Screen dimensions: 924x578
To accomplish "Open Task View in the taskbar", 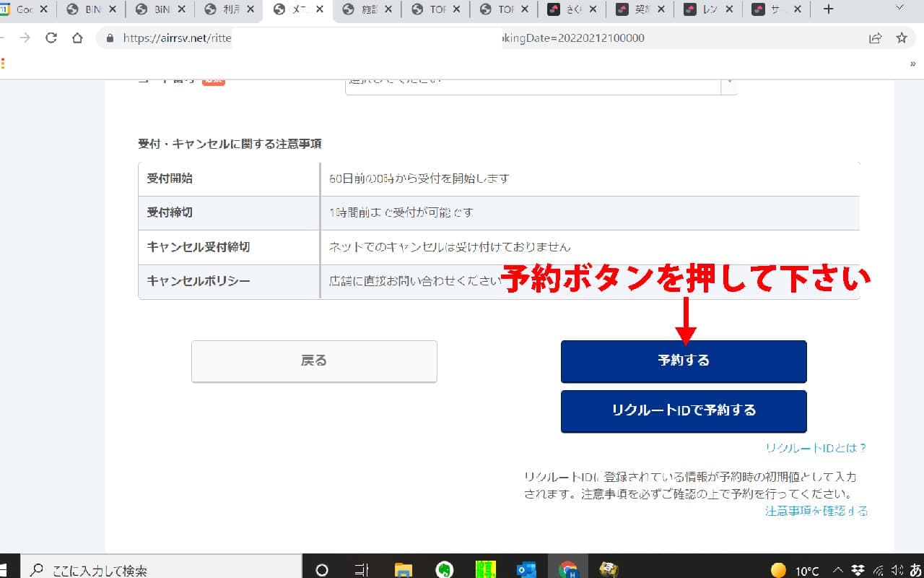I will click(x=362, y=570).
